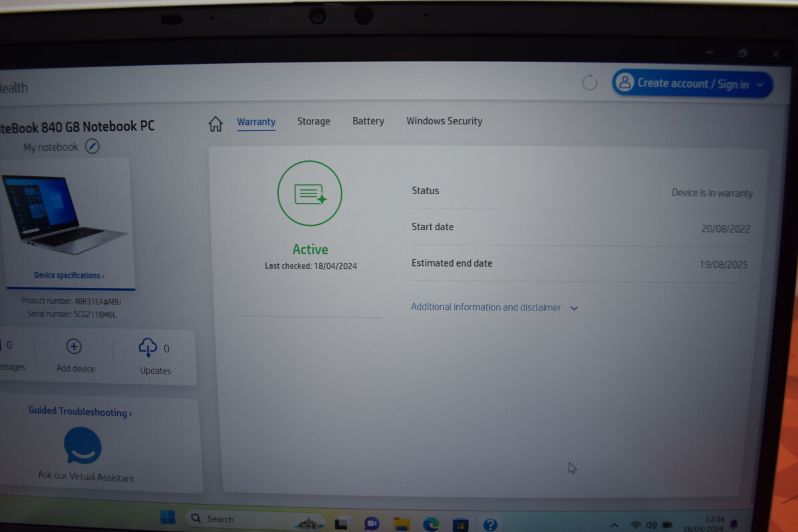The image size is (798, 532).
Task: Click Create account / Sign in button
Action: point(692,84)
